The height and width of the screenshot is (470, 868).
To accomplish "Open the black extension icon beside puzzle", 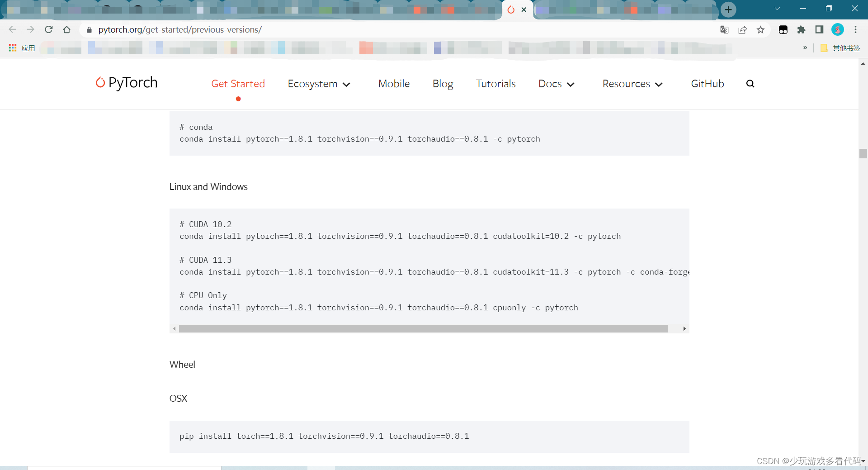I will (783, 30).
